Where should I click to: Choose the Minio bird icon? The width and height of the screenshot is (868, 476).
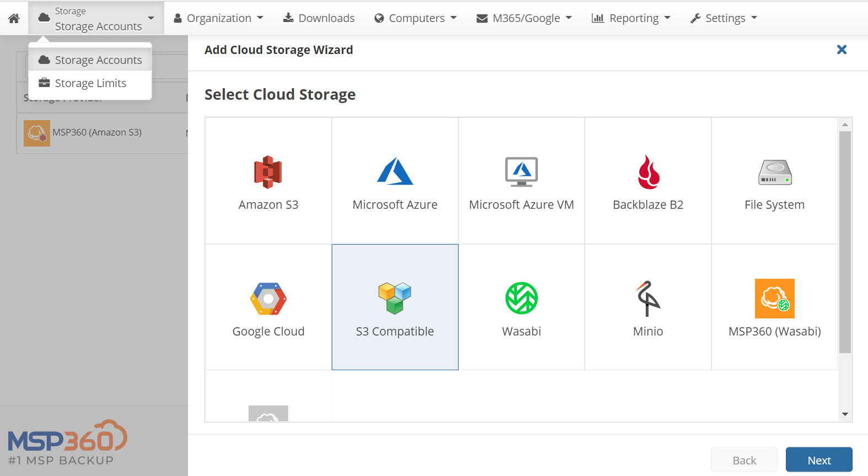(x=648, y=299)
